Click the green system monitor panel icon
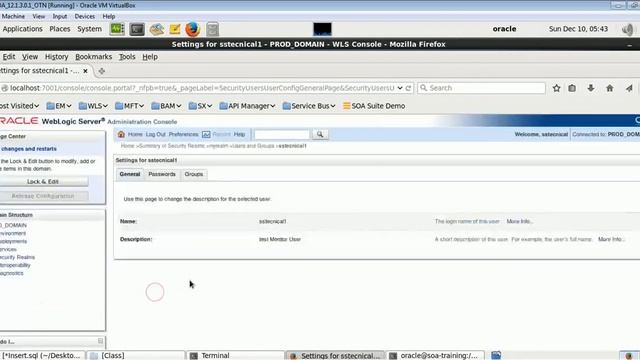Viewport: 640px width, 360px height. 117,29
